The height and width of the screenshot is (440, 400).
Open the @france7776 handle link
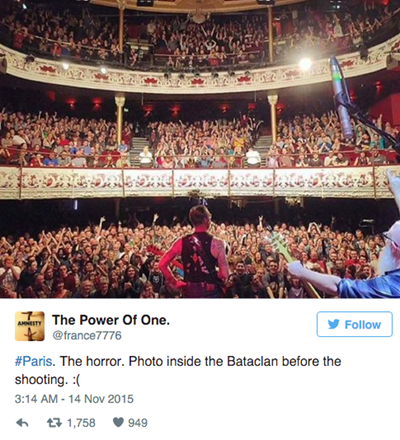[87, 335]
